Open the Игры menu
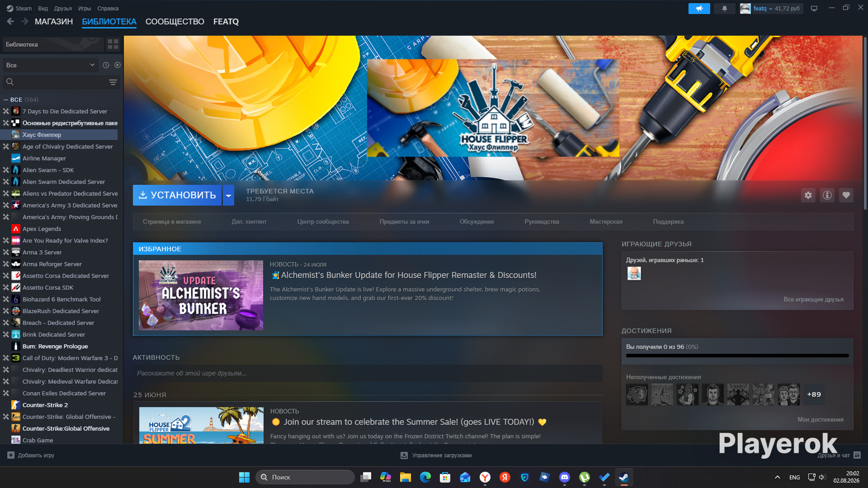The image size is (868, 488). [x=84, y=8]
